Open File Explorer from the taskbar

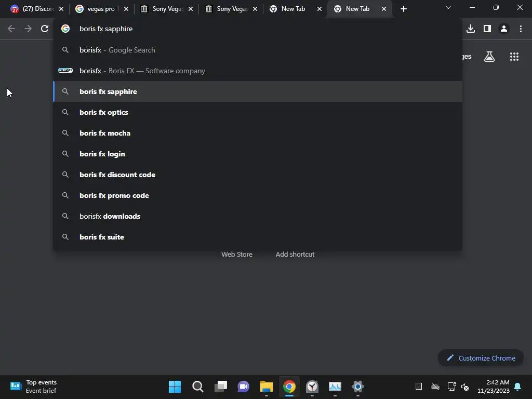[267, 387]
